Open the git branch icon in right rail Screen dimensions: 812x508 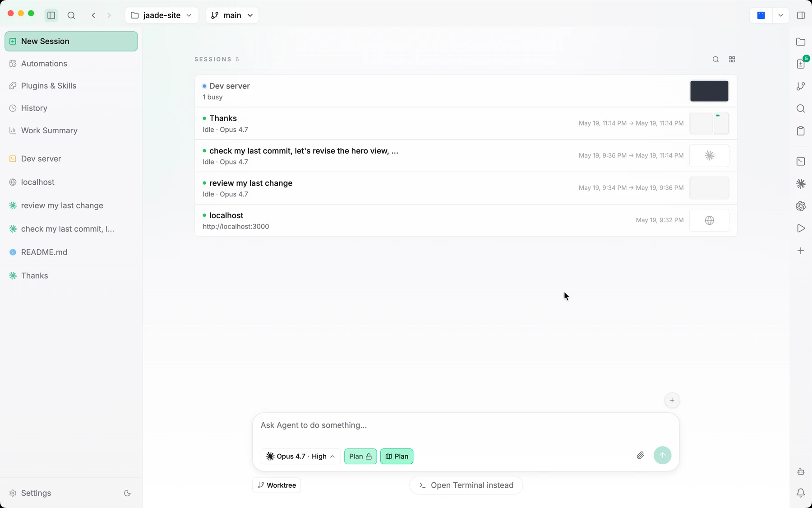pyautogui.click(x=801, y=86)
